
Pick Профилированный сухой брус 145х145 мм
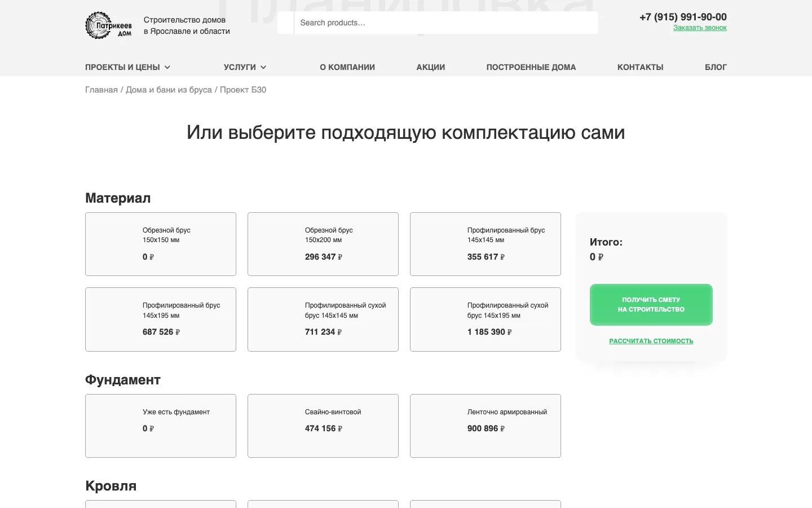(x=323, y=319)
